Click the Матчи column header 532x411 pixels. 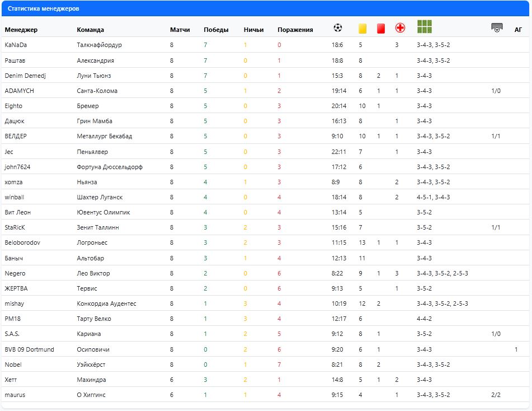point(180,30)
